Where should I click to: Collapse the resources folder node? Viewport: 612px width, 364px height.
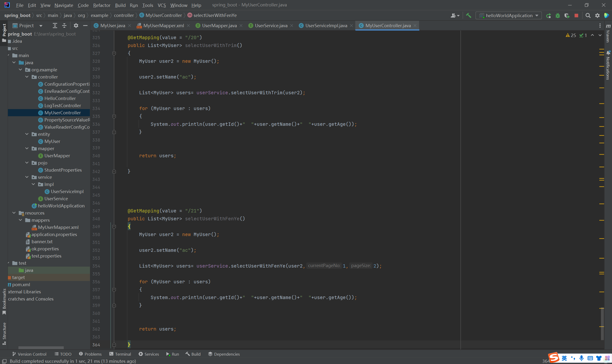coord(14,213)
